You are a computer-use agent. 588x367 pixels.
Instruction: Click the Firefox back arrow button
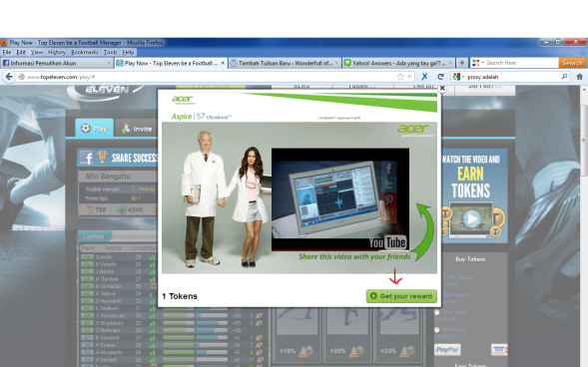tap(9, 77)
